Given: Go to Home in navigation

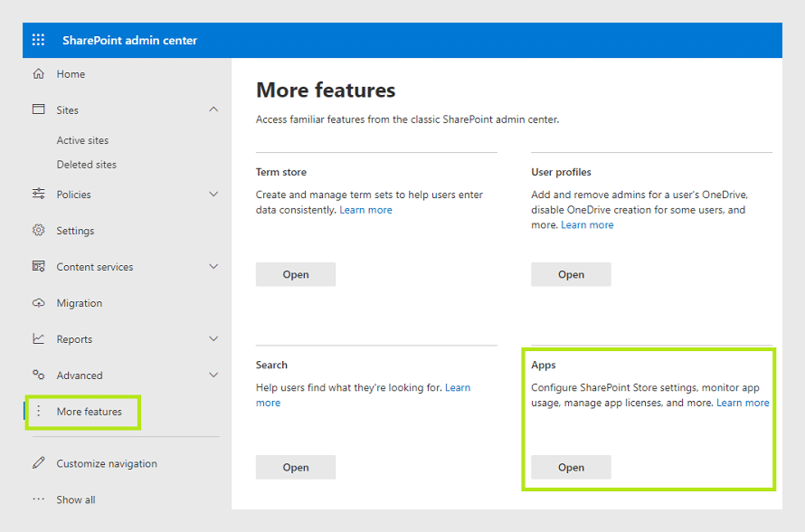Looking at the screenshot, I should [71, 74].
